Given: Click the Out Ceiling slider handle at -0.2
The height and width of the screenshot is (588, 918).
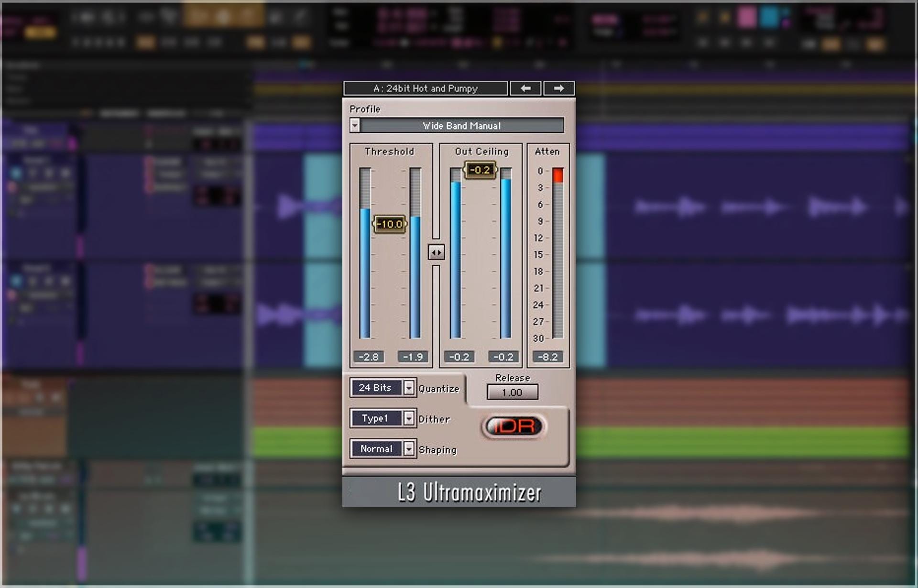Looking at the screenshot, I should click(x=480, y=170).
